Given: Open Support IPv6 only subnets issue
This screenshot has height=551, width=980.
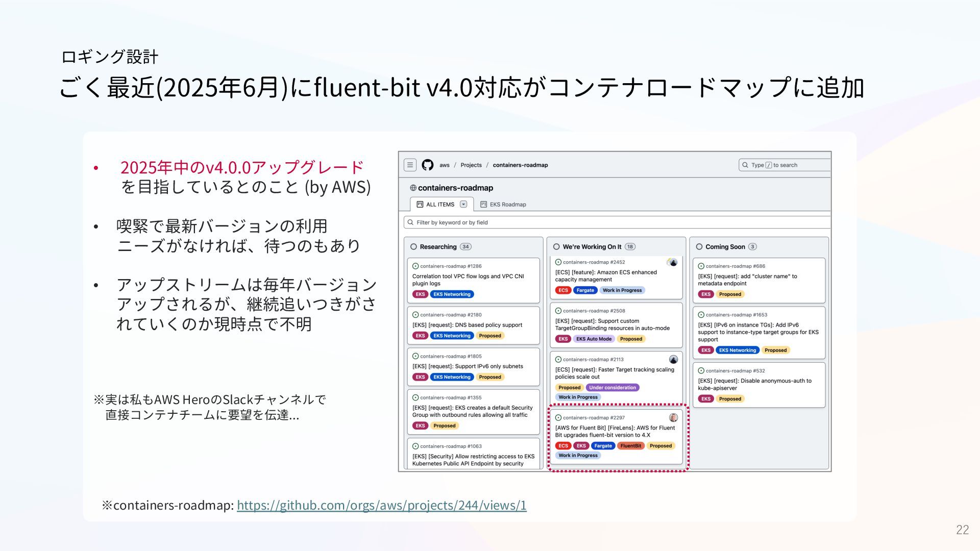Looking at the screenshot, I should [x=468, y=366].
